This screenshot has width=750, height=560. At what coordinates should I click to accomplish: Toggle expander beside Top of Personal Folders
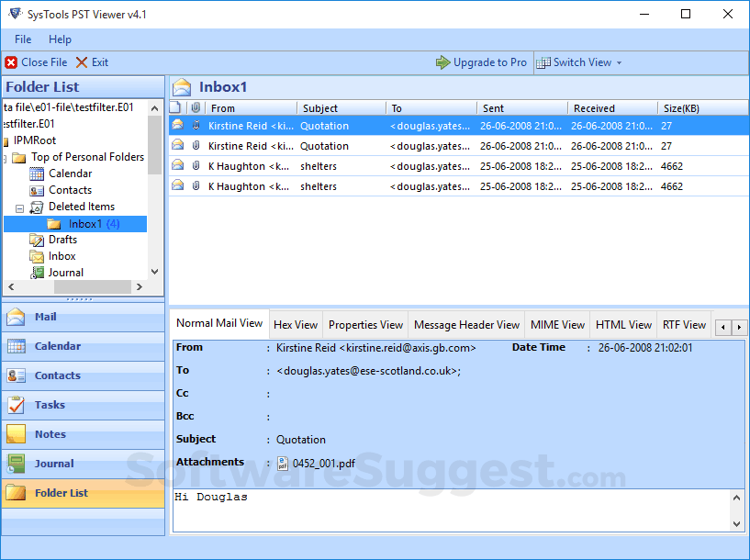pyautogui.click(x=5, y=158)
